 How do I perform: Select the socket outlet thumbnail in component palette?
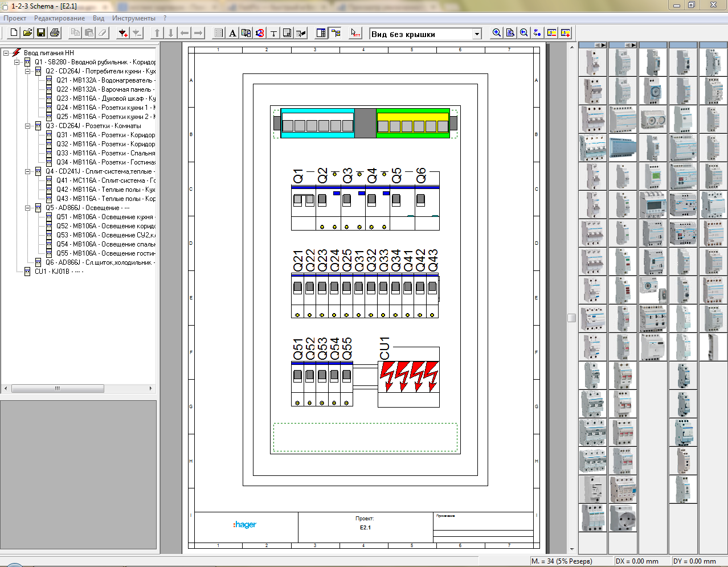pos(623,517)
